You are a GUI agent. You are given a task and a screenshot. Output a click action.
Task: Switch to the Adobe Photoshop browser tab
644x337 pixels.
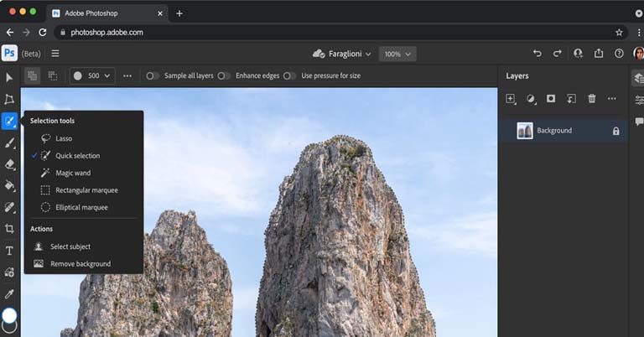tap(107, 13)
